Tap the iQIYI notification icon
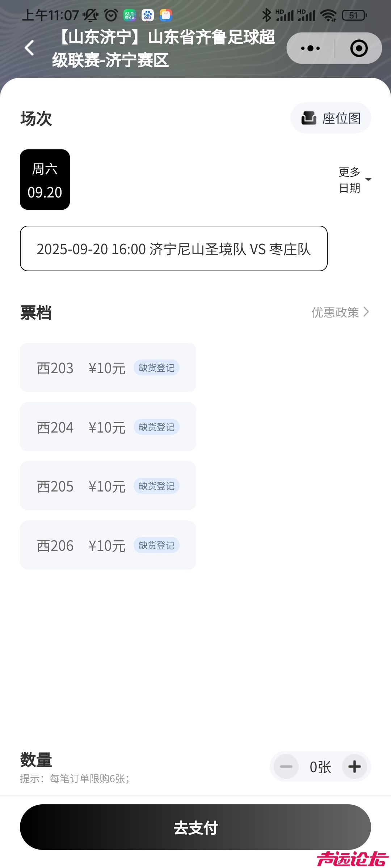The height and width of the screenshot is (868, 391). 130,15
